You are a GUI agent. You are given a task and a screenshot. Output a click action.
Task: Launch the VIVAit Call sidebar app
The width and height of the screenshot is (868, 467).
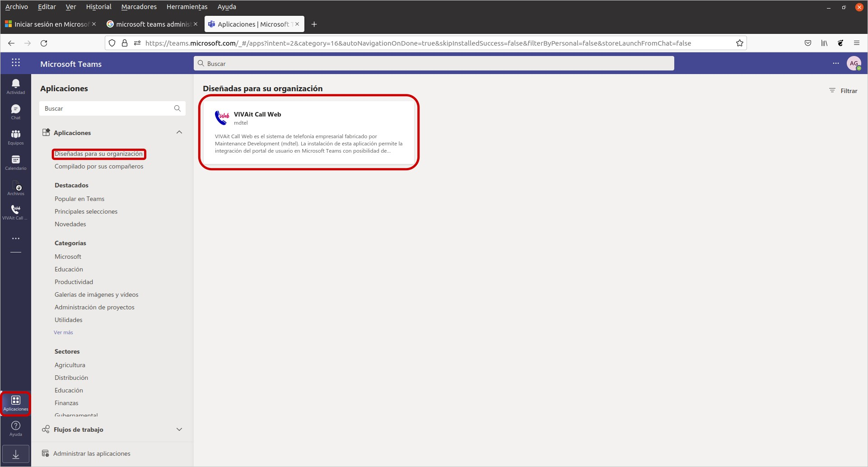(x=16, y=212)
